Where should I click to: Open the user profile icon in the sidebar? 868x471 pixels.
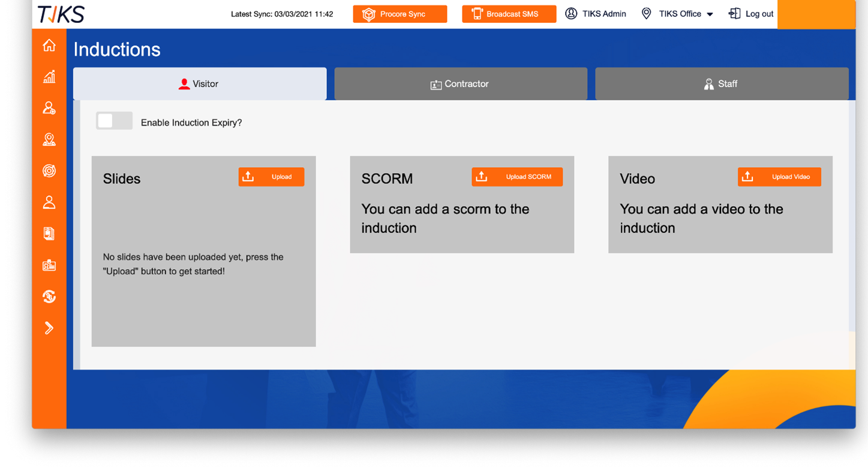pos(49,202)
